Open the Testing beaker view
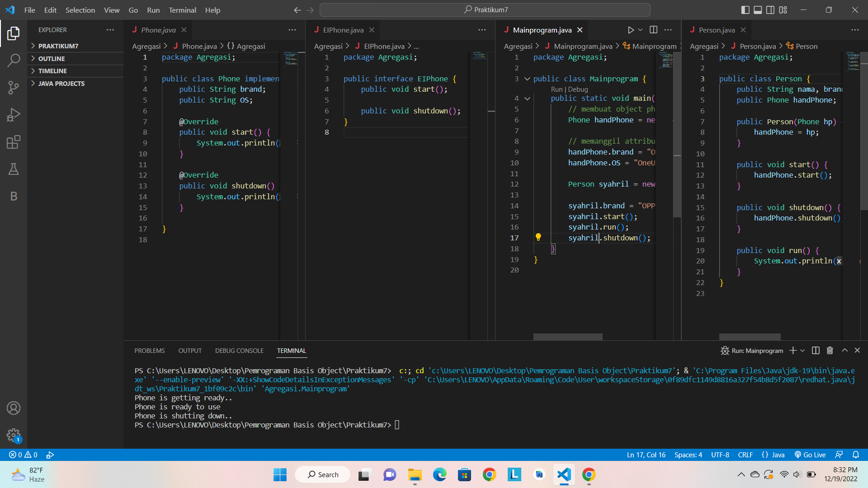 click(14, 169)
